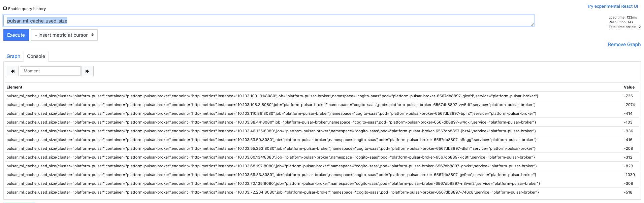Click the value -1039

[629, 175]
